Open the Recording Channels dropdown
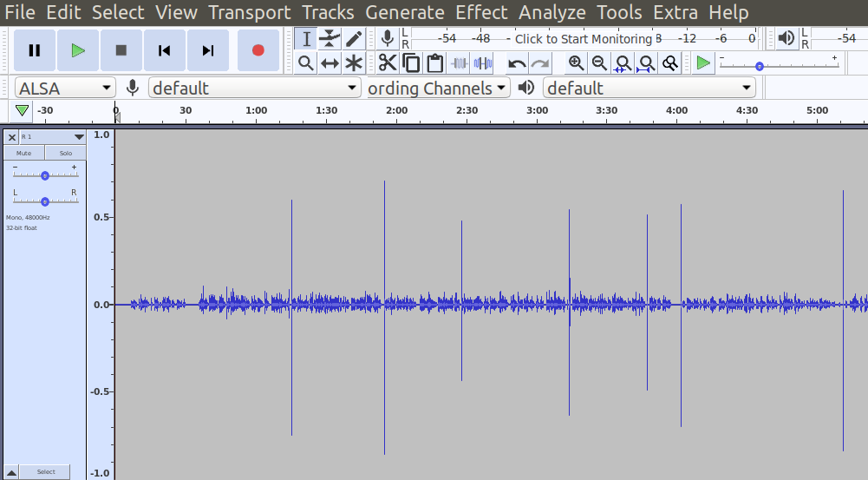This screenshot has width=868, height=480. tap(439, 88)
